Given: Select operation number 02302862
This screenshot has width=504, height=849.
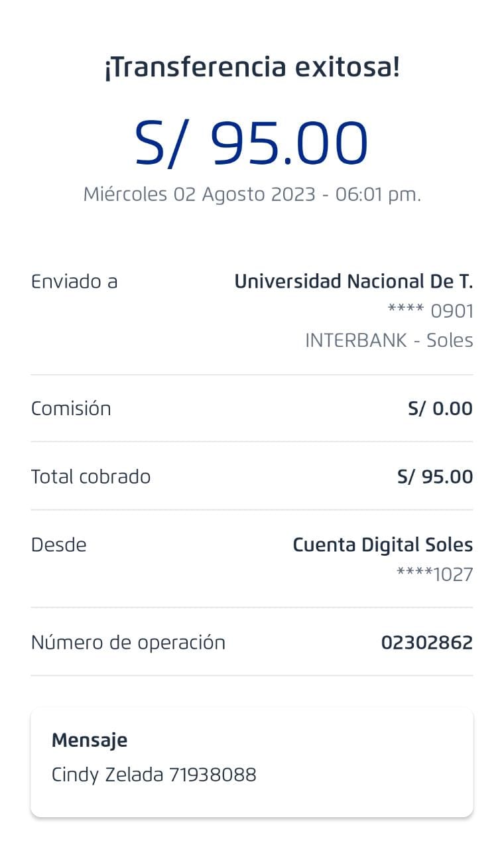Looking at the screenshot, I should click(426, 643).
